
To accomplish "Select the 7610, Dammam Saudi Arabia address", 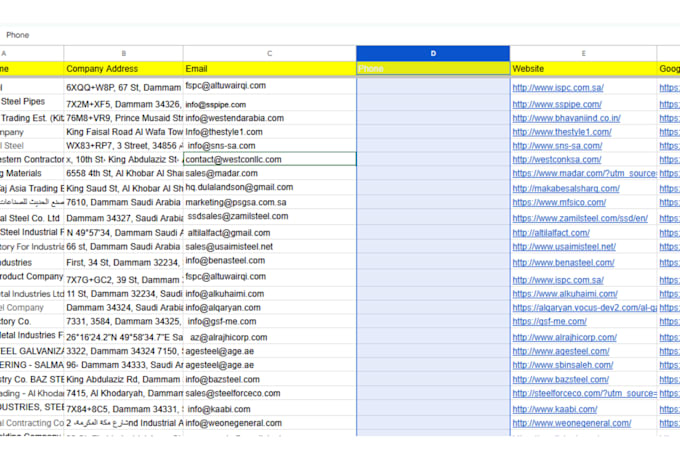I will coord(123,203).
